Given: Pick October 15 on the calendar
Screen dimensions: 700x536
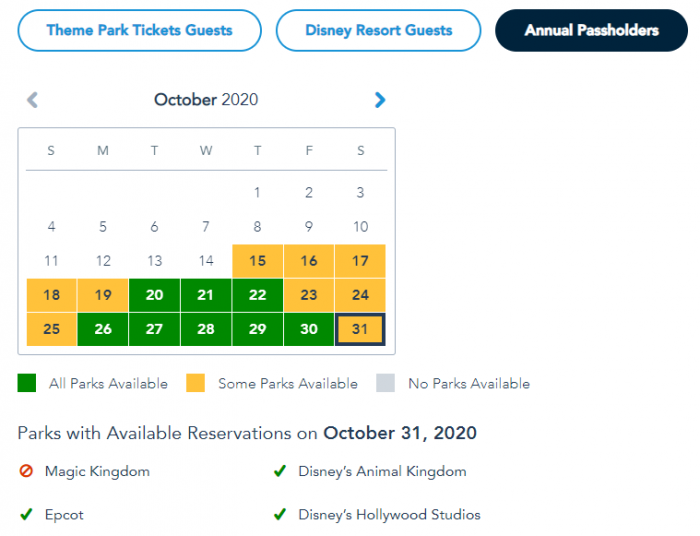Looking at the screenshot, I should coord(257,261).
